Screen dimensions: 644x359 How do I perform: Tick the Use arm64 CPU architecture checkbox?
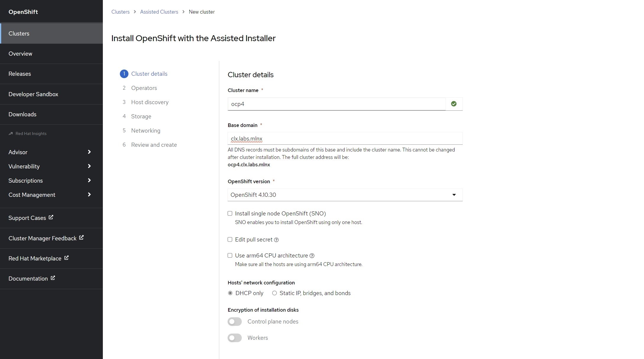pyautogui.click(x=230, y=255)
